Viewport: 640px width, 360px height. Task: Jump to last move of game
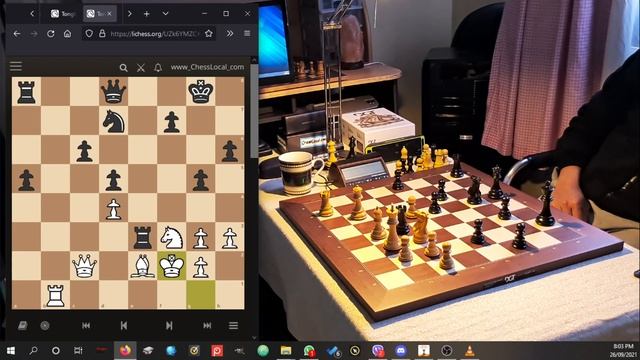(x=207, y=325)
